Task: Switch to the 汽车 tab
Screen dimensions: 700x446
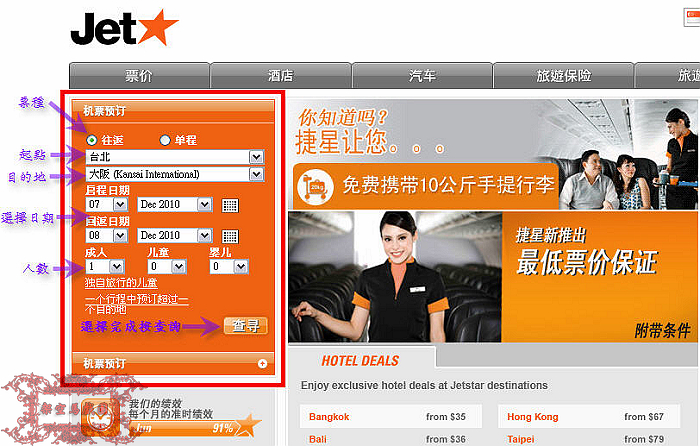Action: pyautogui.click(x=422, y=76)
